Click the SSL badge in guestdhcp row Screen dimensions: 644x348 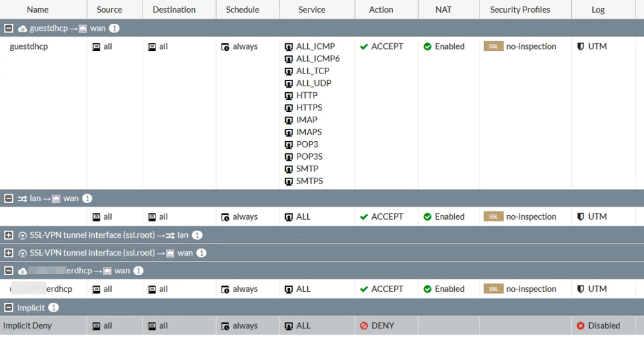[x=493, y=46]
